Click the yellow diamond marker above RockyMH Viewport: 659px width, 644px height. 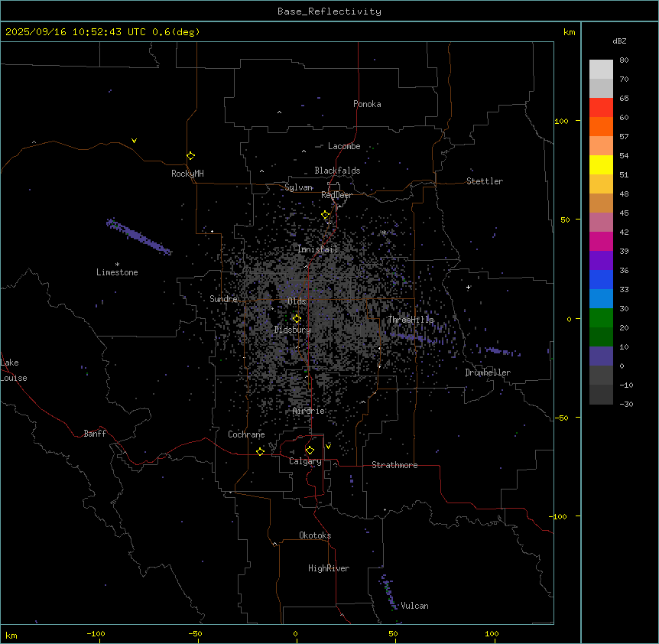[x=190, y=155]
